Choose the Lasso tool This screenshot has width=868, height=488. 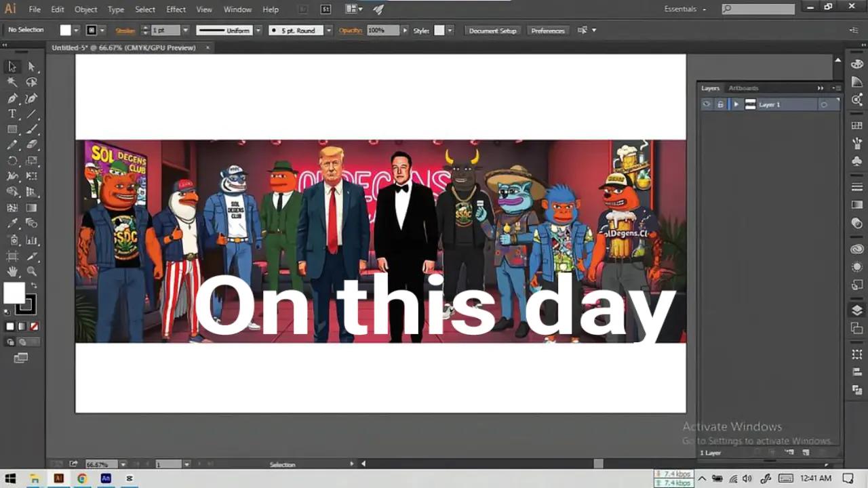[x=31, y=82]
